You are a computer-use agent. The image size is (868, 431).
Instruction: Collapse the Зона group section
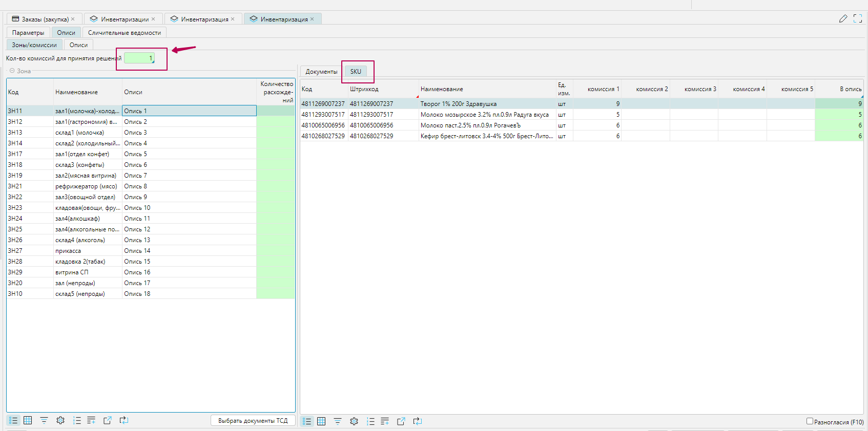pyautogui.click(x=12, y=71)
